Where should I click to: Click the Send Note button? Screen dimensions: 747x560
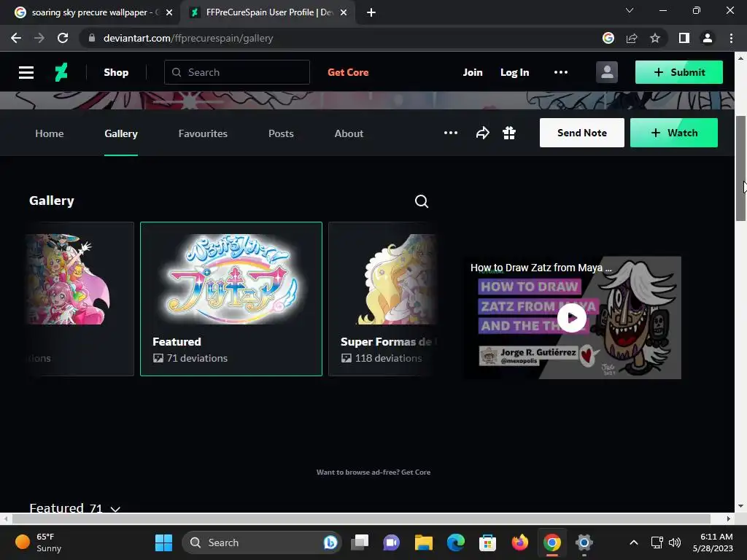[581, 133]
